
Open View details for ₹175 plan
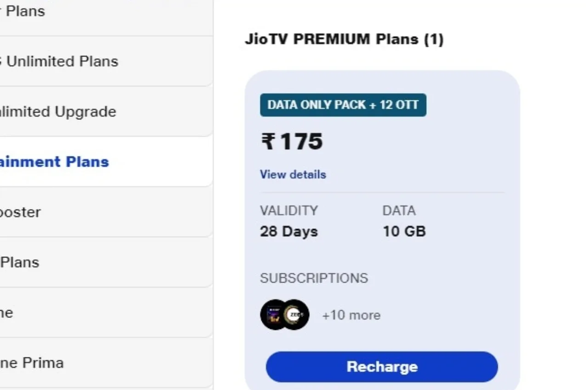[293, 174]
